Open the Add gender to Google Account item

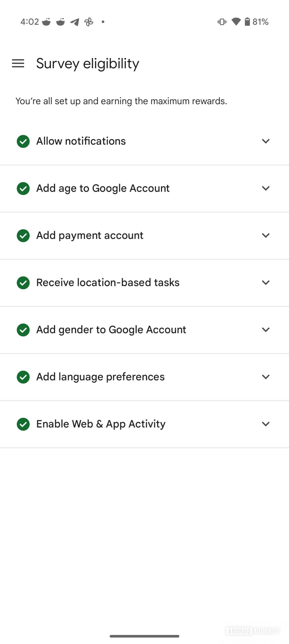click(x=111, y=330)
